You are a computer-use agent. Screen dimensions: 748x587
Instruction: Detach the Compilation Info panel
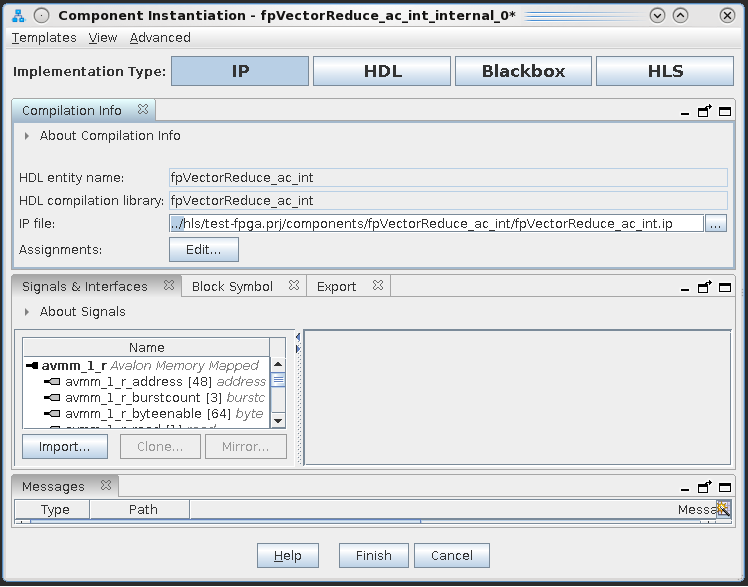coord(705,111)
